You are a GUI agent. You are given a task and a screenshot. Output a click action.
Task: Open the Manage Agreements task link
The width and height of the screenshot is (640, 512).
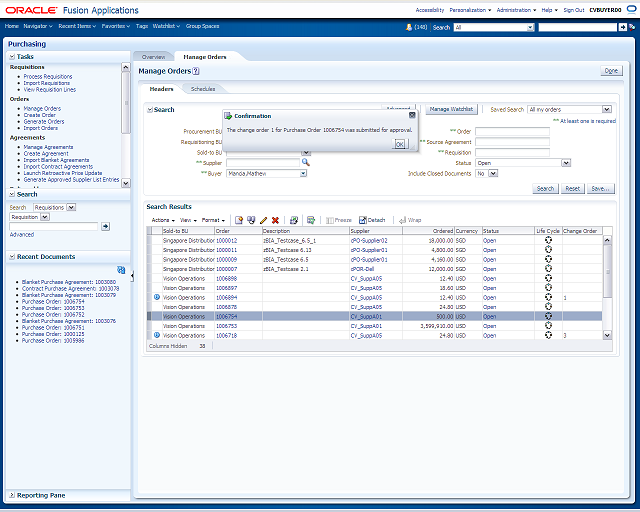(x=48, y=147)
